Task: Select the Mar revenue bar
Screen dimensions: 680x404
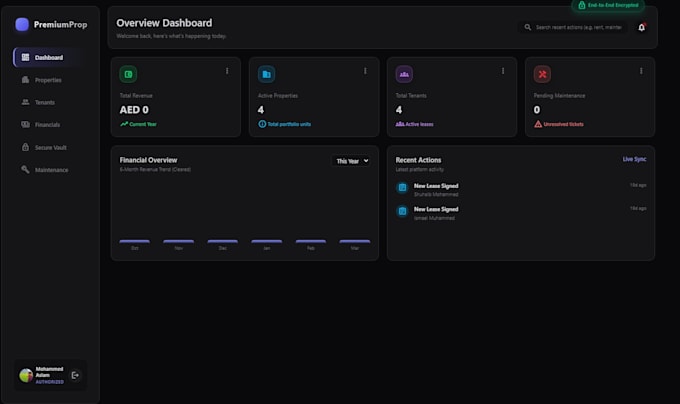Action: (355, 241)
